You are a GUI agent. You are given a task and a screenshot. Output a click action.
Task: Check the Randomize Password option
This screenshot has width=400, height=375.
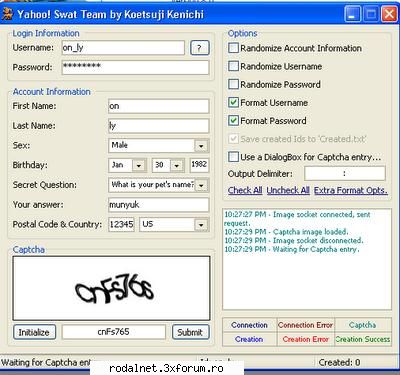(233, 84)
